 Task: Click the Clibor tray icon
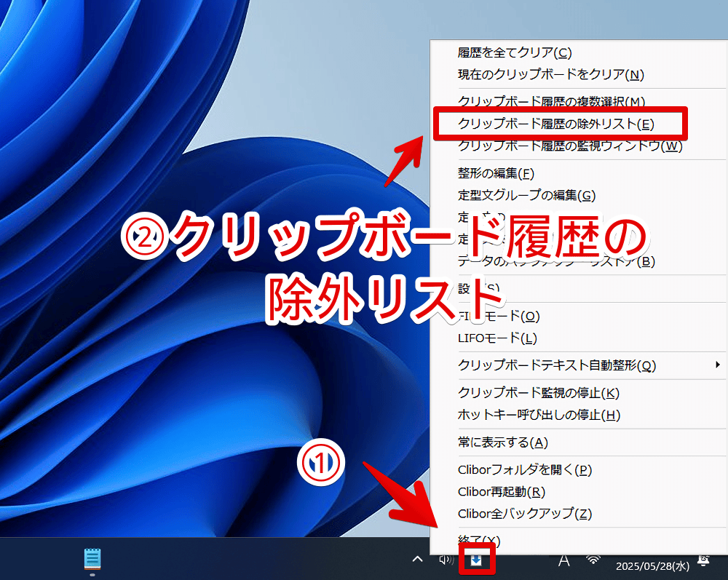pyautogui.click(x=476, y=560)
